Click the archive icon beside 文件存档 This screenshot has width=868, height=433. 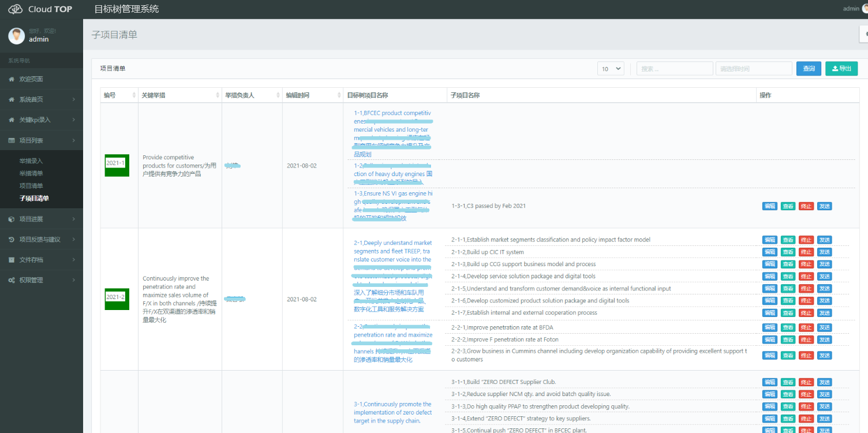pyautogui.click(x=12, y=260)
